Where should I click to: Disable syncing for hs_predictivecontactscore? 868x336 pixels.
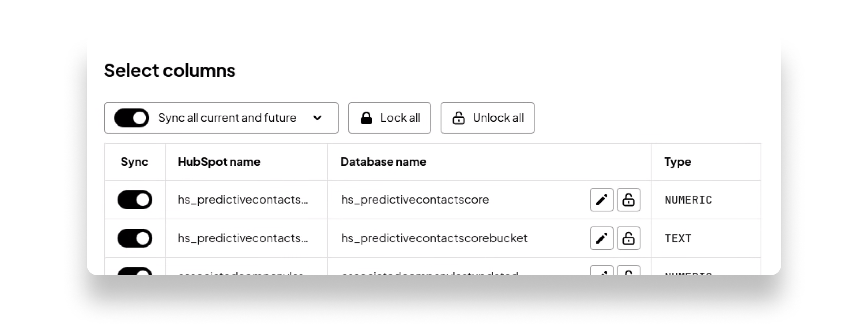[x=134, y=199]
